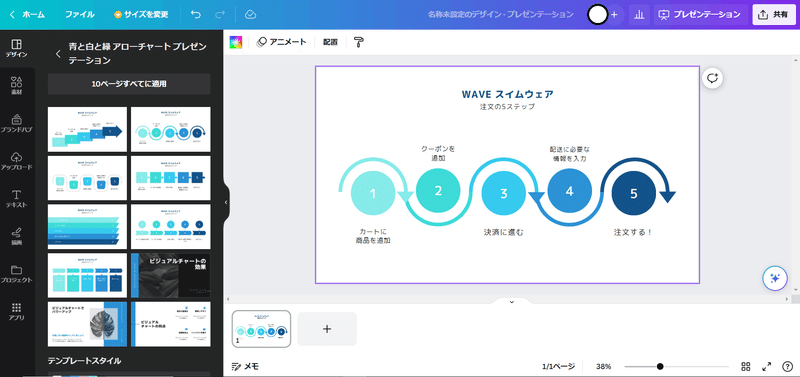Open the プロジェクト tab

pos(17,274)
